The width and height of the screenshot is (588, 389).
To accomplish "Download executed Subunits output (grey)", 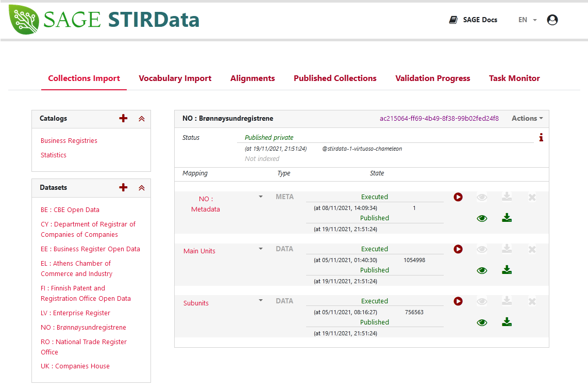I will [x=507, y=300].
